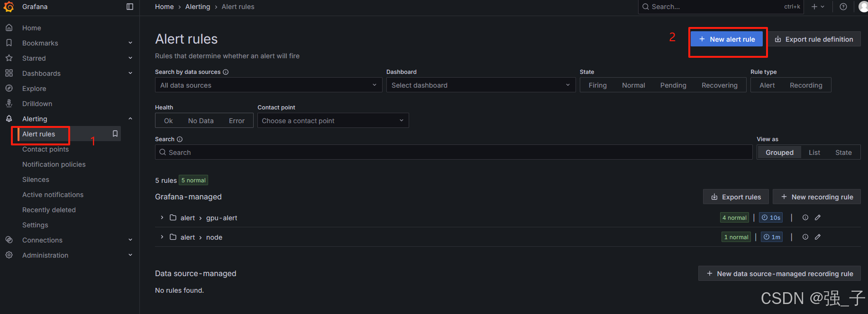Click the Administration gear icon
Screen dimensions: 868x314
(9, 255)
